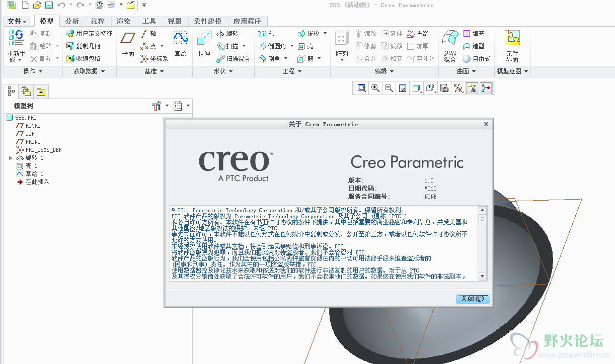Open the 阵列 (Pattern) dropdown arrow

coord(342,60)
